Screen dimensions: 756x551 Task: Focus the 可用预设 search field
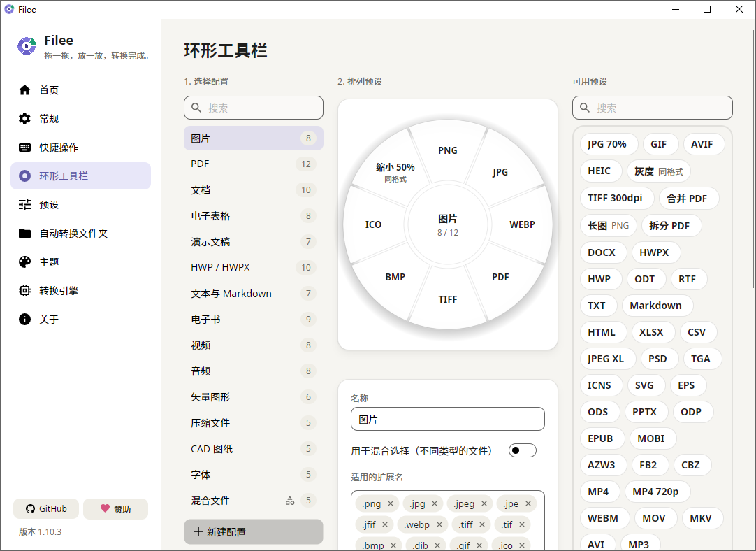653,108
